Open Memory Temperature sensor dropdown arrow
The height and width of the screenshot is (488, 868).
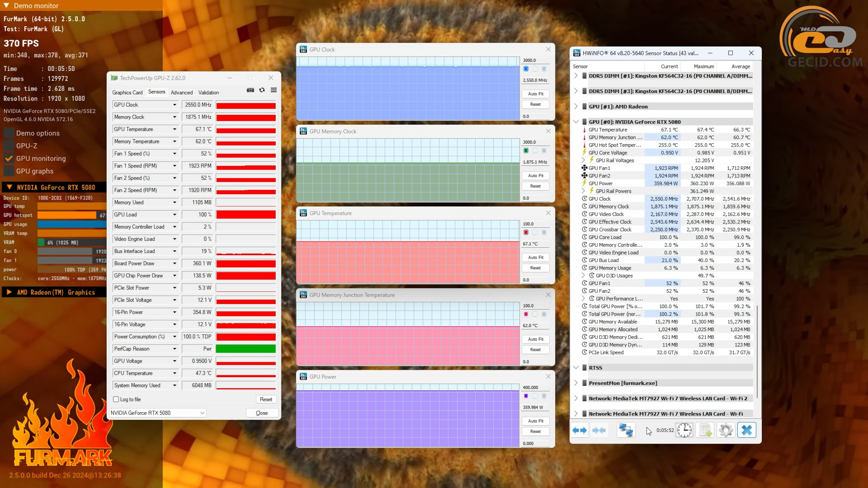click(x=175, y=141)
